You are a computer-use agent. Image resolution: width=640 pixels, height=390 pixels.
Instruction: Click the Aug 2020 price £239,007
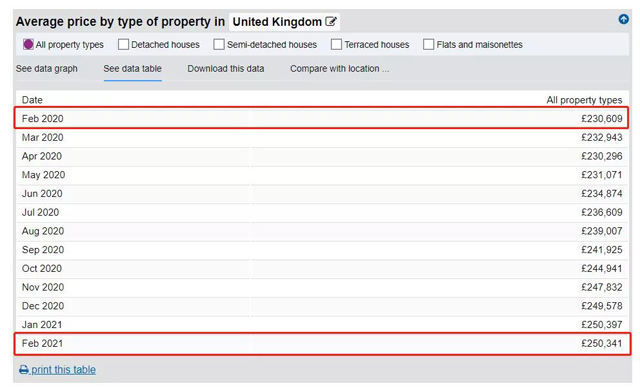602,231
